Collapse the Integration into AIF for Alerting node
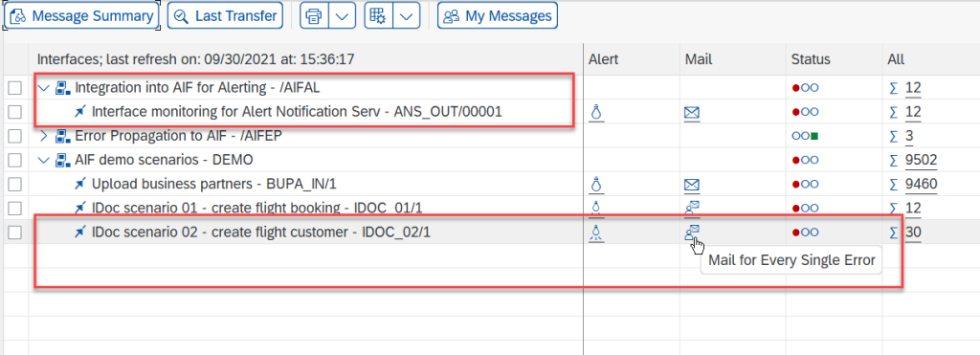The width and height of the screenshot is (980, 355). click(43, 88)
